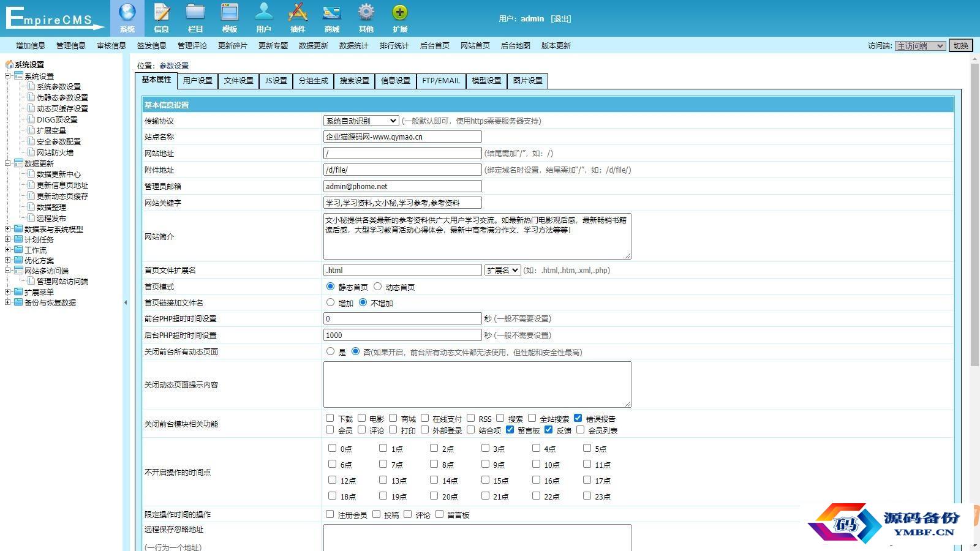Click the 工作流 folder icon

[18, 250]
